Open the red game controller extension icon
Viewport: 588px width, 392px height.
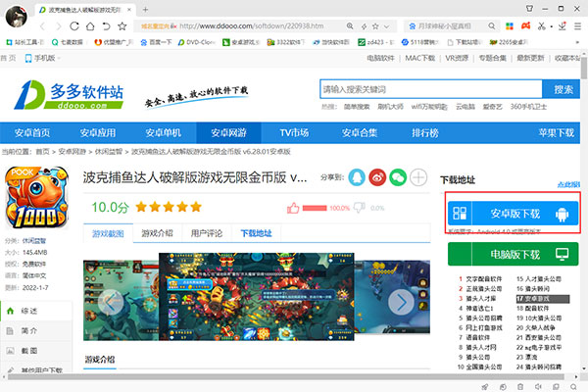pos(525,25)
